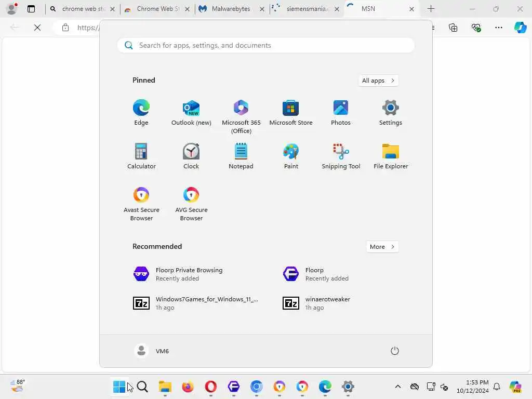The image size is (532, 399).
Task: Show hidden system tray icons
Action: coord(398,387)
